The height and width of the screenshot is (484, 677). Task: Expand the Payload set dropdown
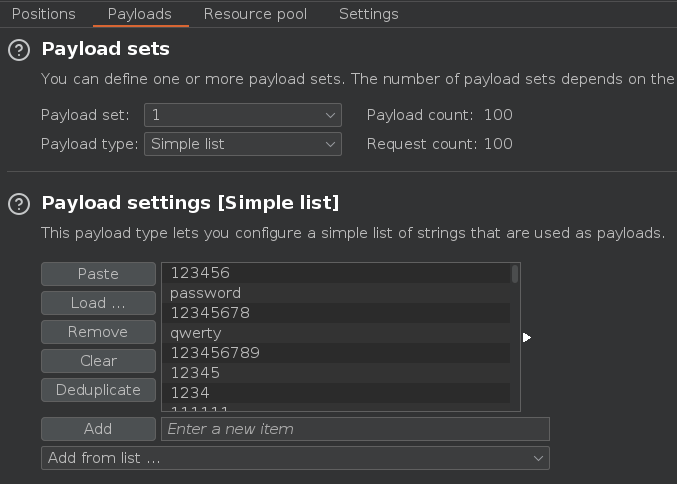tap(243, 115)
